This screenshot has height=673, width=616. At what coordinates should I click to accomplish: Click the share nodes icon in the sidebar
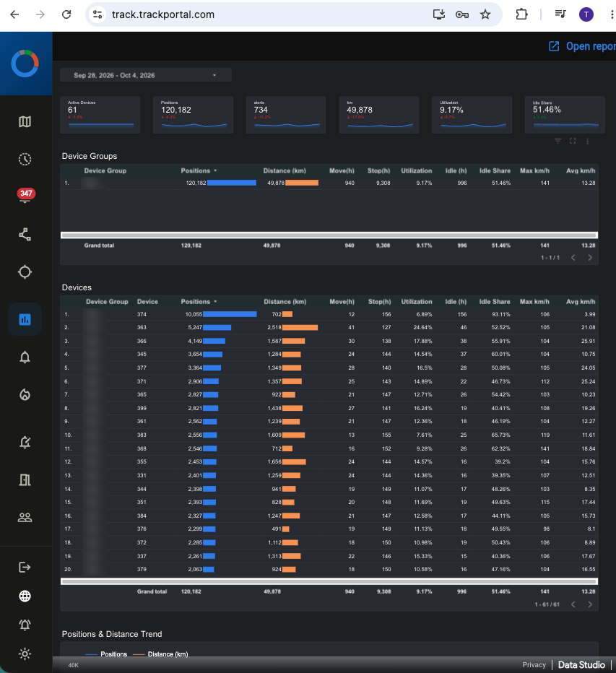(25, 235)
